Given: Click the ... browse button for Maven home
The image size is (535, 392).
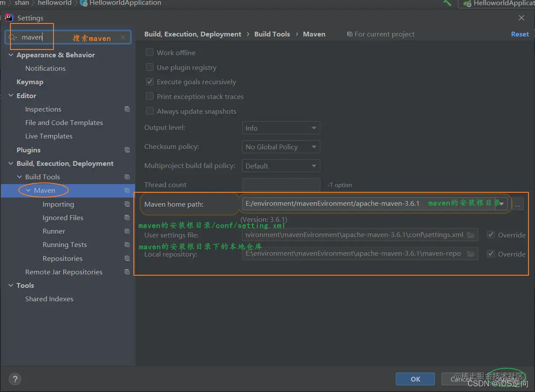Looking at the screenshot, I should pos(517,204).
